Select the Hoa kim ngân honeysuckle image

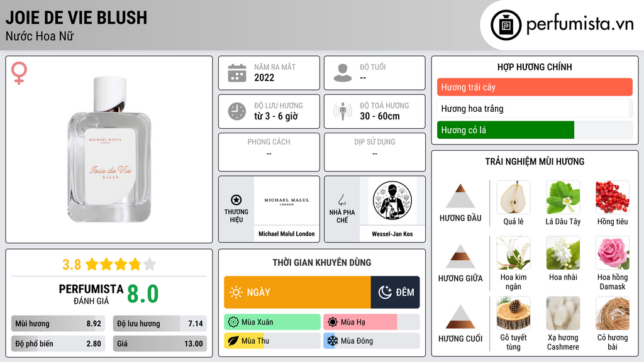(x=513, y=253)
